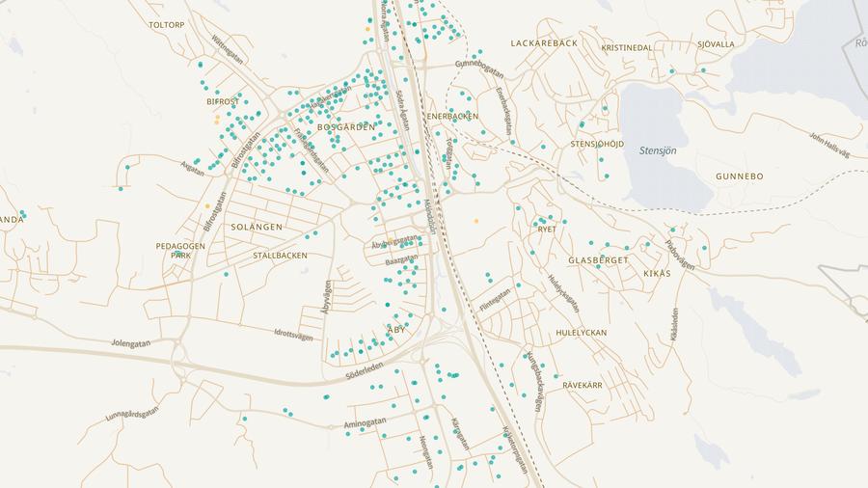Select the ENERBACKEN district label
The image size is (868, 488).
452,116
